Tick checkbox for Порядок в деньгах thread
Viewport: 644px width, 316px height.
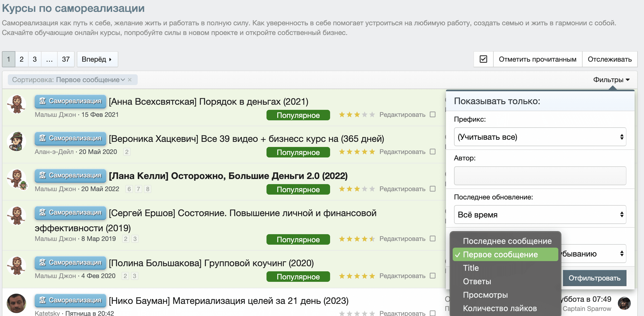click(x=433, y=114)
